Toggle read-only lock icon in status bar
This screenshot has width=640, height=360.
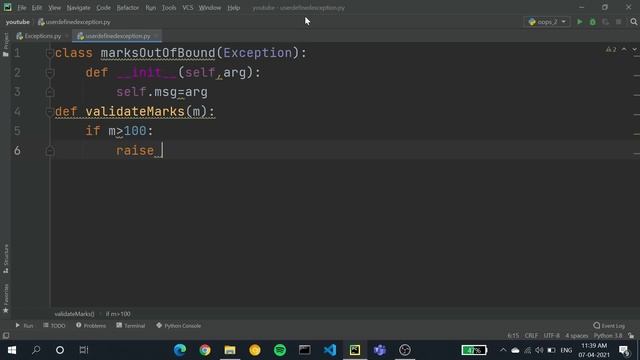point(631,336)
